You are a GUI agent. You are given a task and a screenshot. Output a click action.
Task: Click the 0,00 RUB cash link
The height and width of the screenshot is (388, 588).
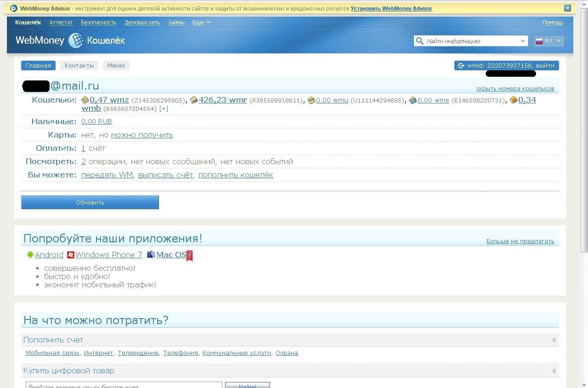coord(96,121)
